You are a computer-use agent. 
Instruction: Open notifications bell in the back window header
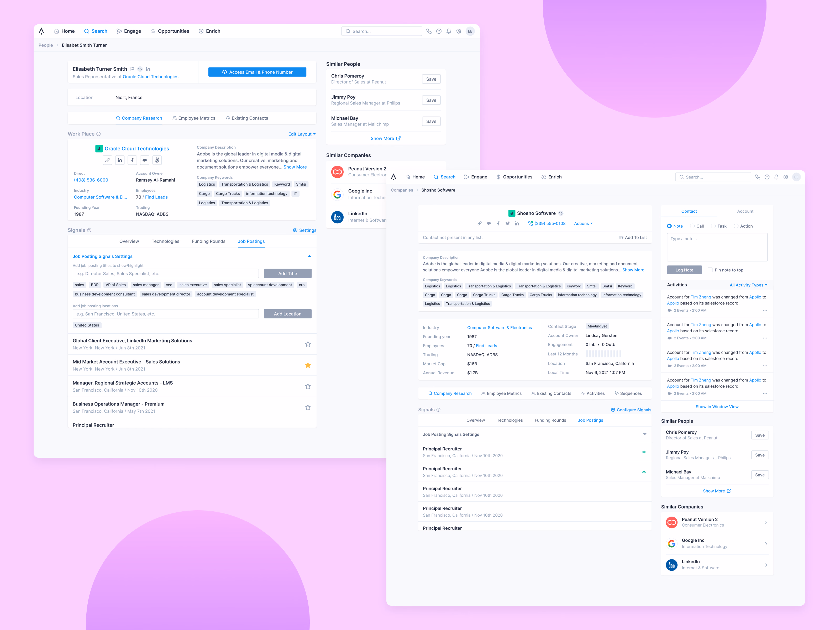click(448, 31)
